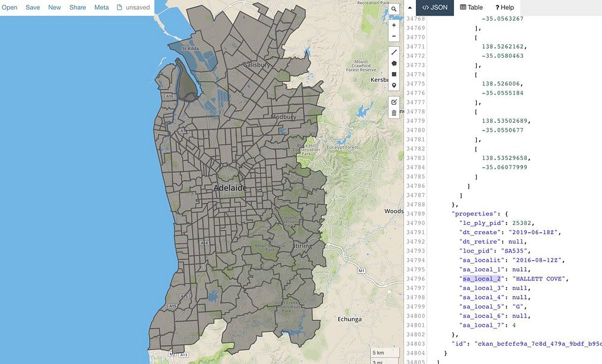Click the dt_retire null value
602x364 pixels.
(x=516, y=242)
